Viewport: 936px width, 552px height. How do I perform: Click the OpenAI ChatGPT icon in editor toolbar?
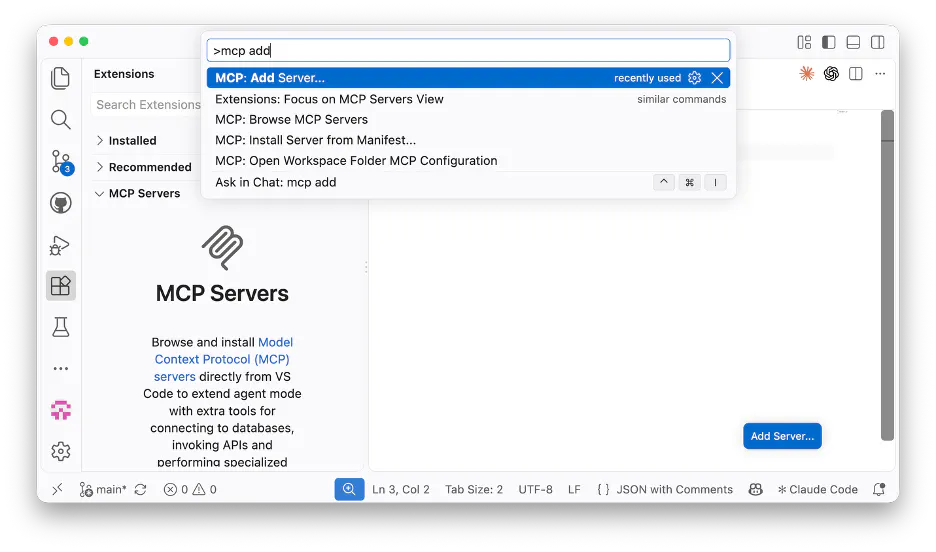831,73
